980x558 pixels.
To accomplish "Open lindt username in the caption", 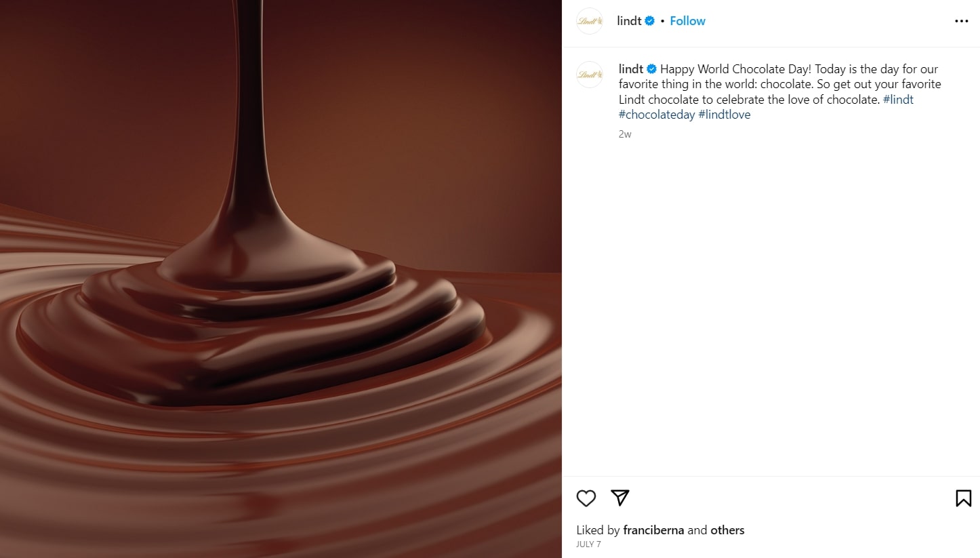I will click(x=631, y=69).
